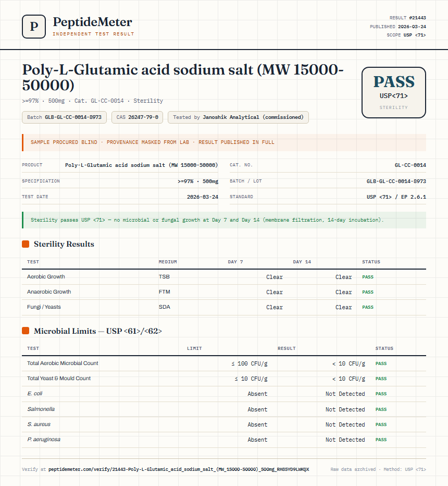Click FTM medium cell
The image size is (448, 486).
tap(165, 292)
